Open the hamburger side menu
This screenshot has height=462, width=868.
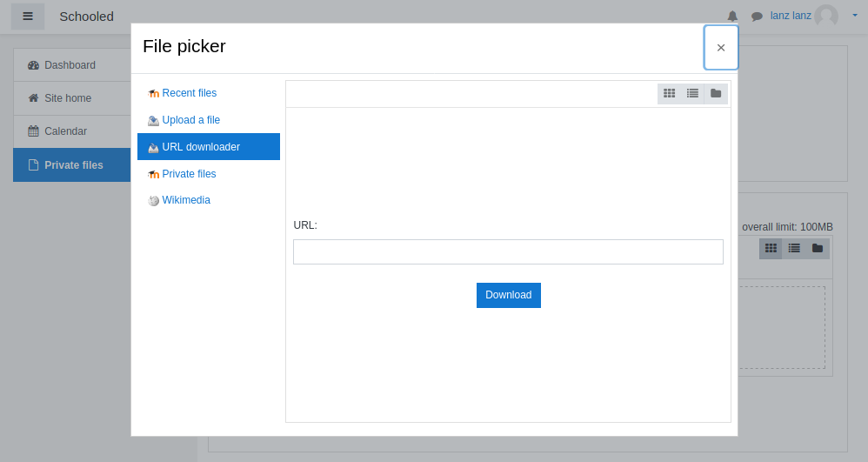(28, 17)
